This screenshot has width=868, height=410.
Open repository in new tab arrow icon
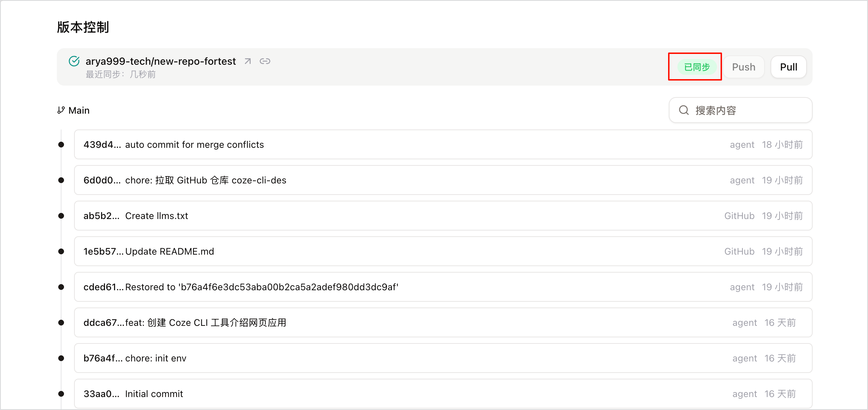(248, 61)
